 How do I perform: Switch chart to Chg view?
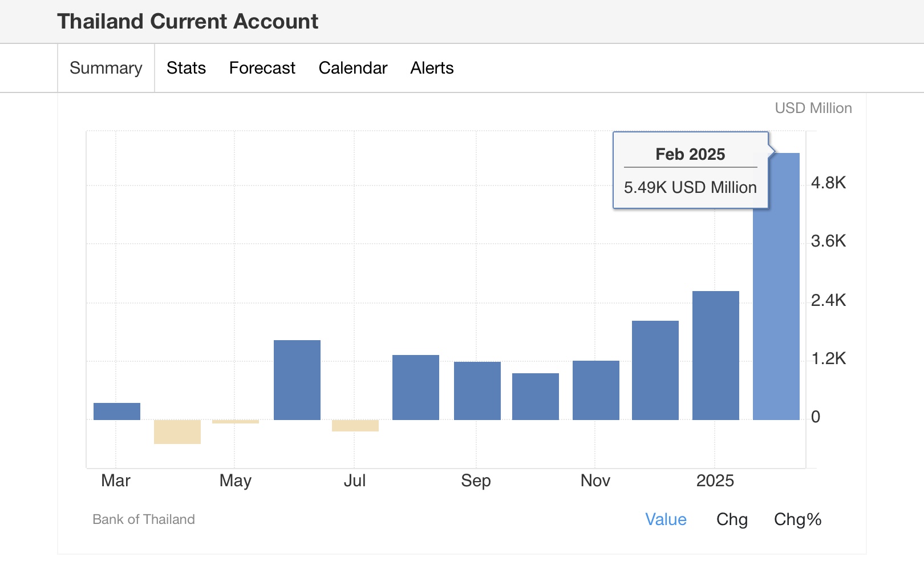pyautogui.click(x=732, y=519)
